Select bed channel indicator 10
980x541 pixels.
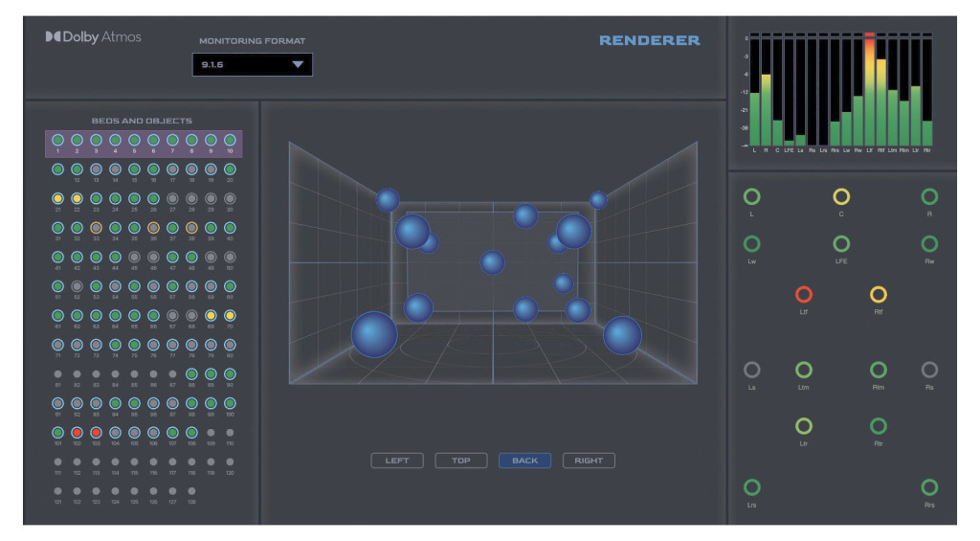coord(230,140)
